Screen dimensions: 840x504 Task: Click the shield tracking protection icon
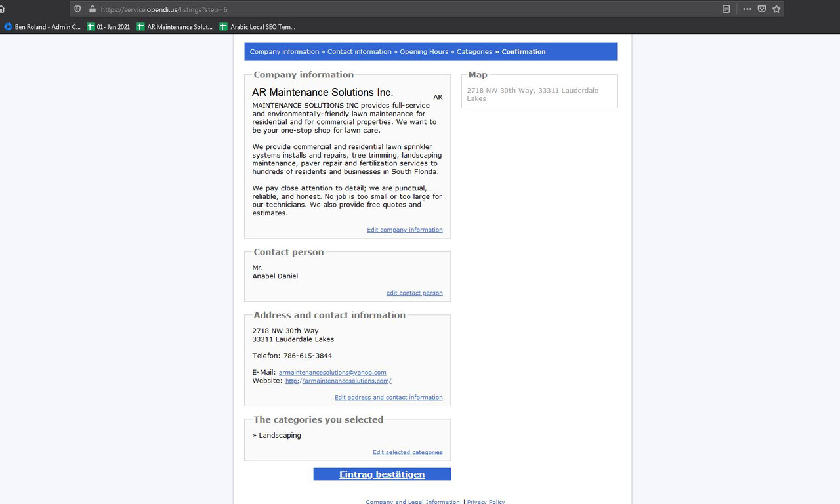coord(78,9)
